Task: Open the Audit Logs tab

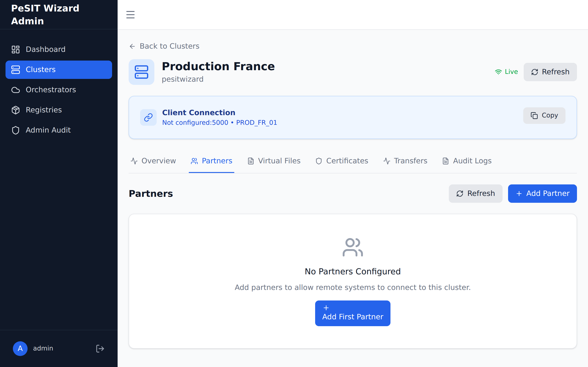Action: coord(467,161)
